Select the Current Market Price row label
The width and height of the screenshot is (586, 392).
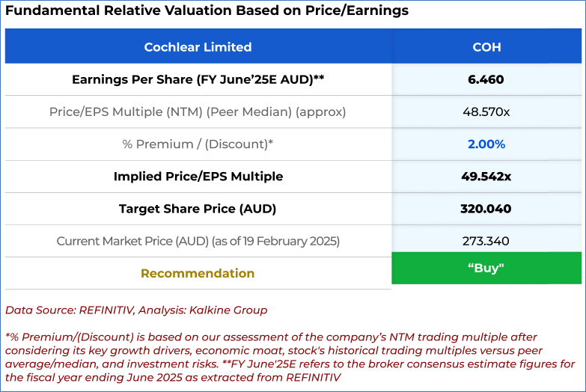coord(198,241)
